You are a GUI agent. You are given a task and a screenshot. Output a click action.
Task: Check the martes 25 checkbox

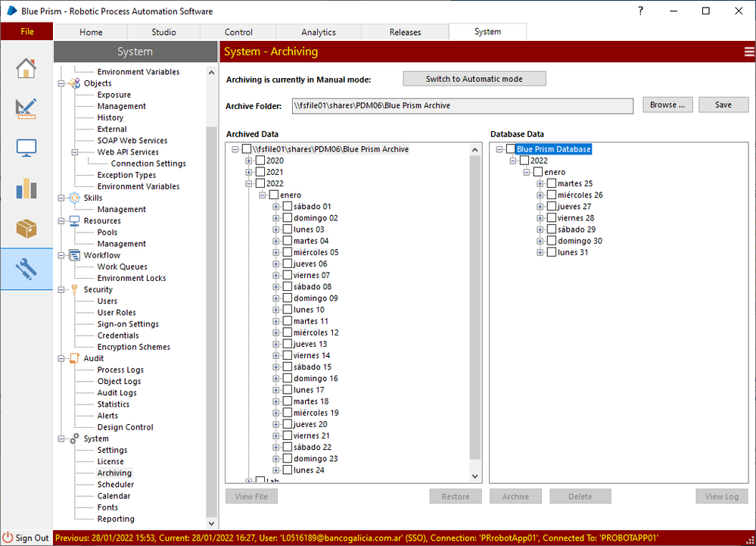click(552, 183)
